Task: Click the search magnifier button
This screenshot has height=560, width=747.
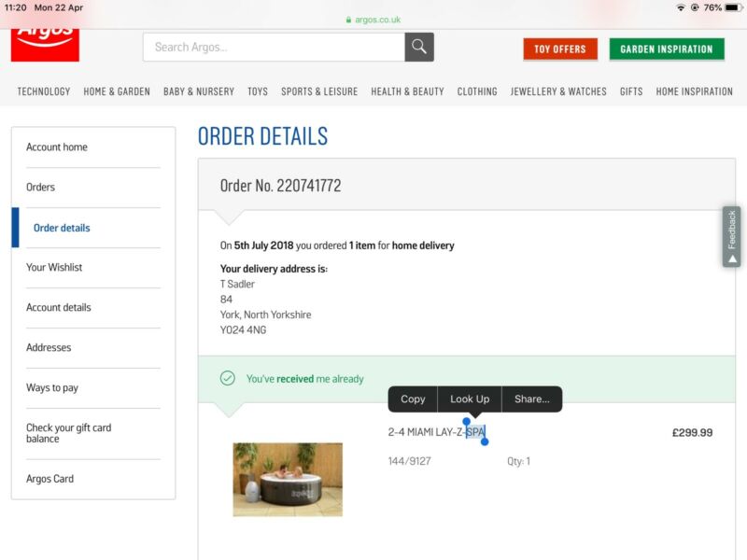Action: pos(419,47)
